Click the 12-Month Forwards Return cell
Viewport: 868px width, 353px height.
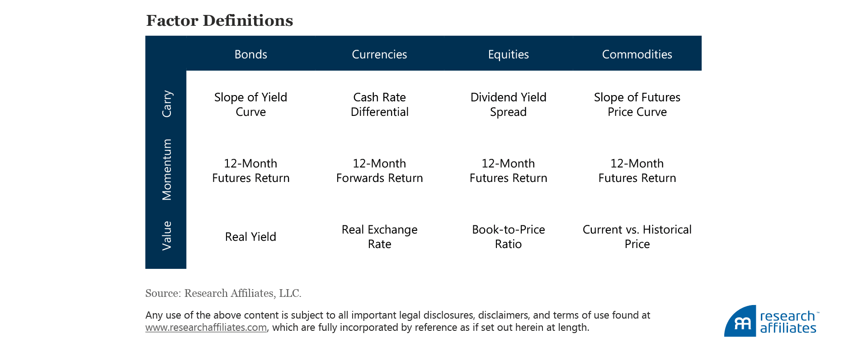[379, 171]
